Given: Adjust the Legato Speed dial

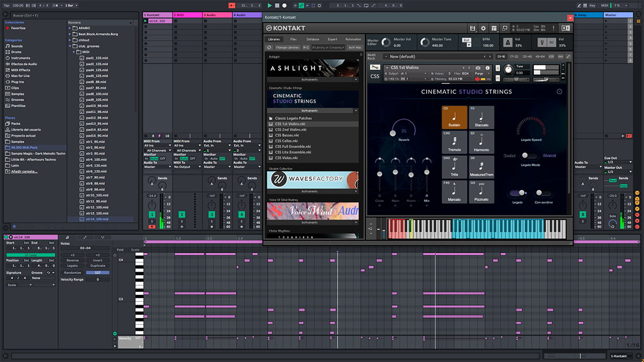Looking at the screenshot, I should (530, 127).
